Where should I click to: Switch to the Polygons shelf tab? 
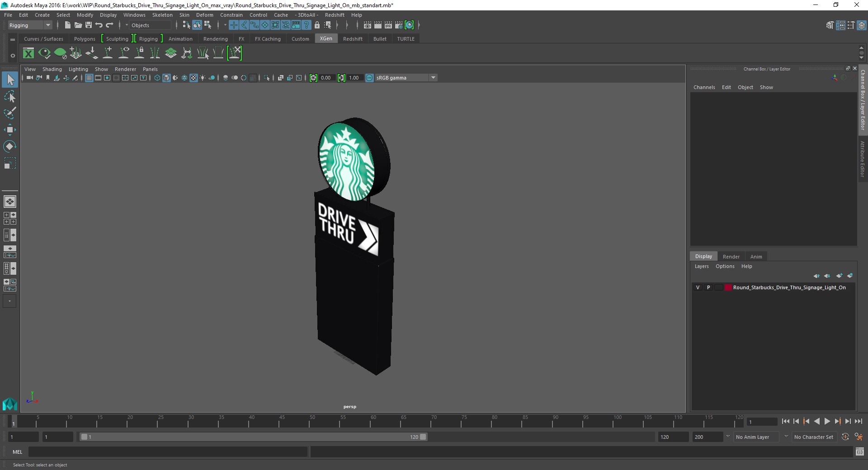pyautogui.click(x=85, y=39)
